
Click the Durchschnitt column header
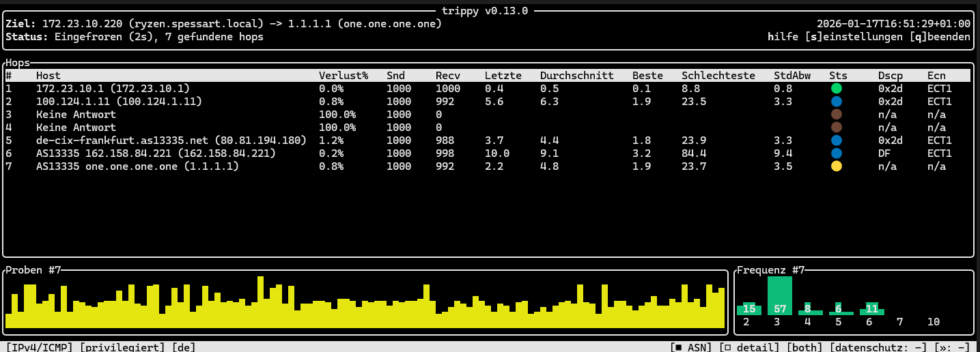(x=577, y=76)
